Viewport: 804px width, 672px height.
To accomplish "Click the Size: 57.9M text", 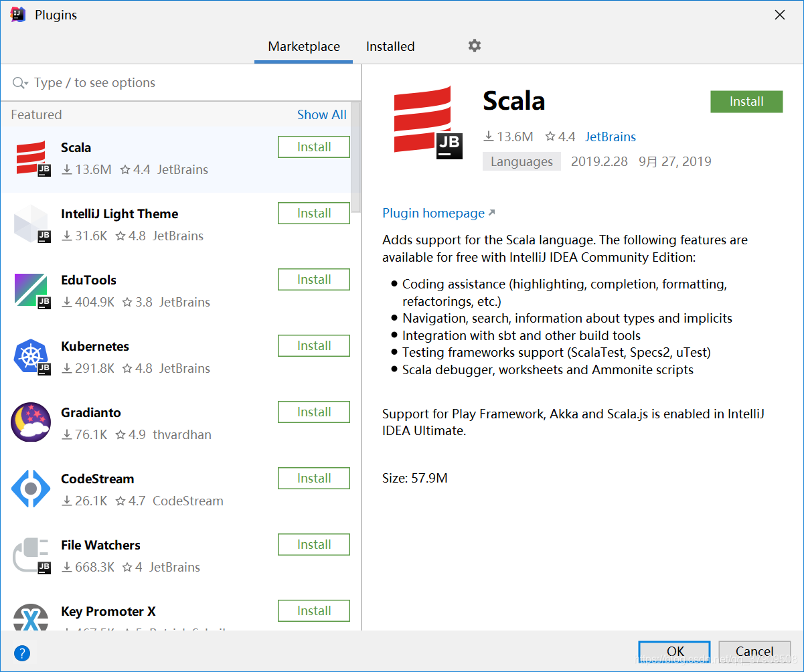I will point(415,478).
